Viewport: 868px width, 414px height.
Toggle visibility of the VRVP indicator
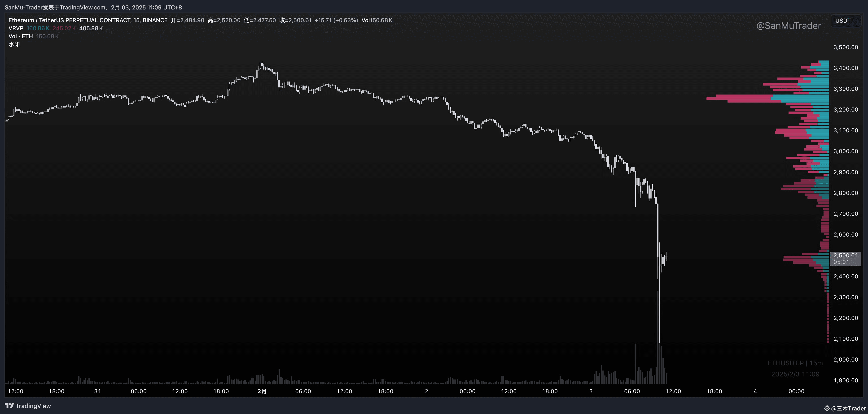pos(16,28)
